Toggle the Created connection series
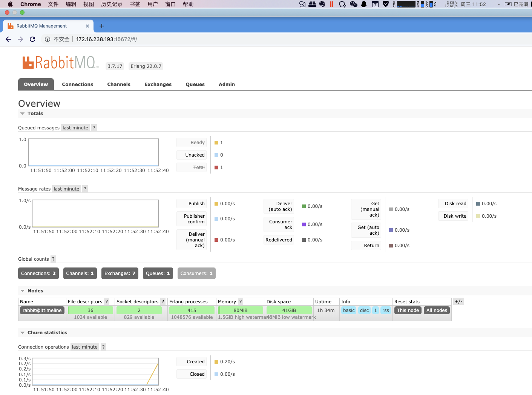This screenshot has height=395, width=532. 192,362
